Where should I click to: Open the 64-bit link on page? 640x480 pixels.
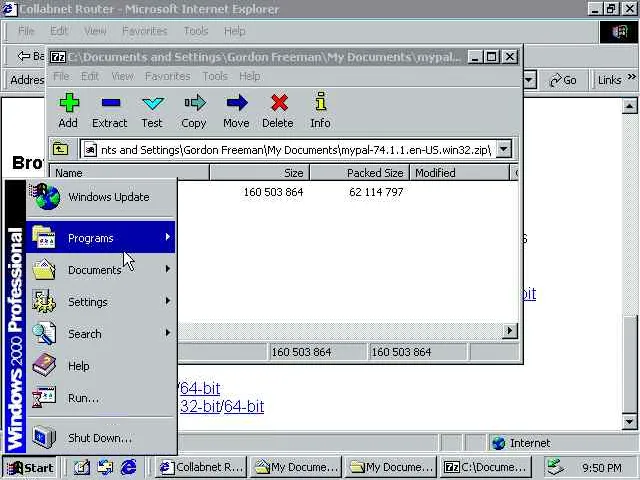200,388
